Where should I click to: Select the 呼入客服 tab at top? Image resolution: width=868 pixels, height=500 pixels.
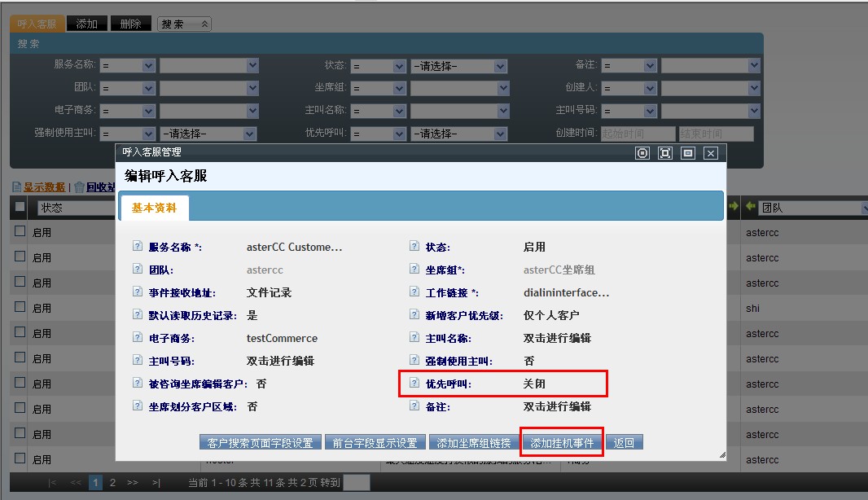pos(37,24)
